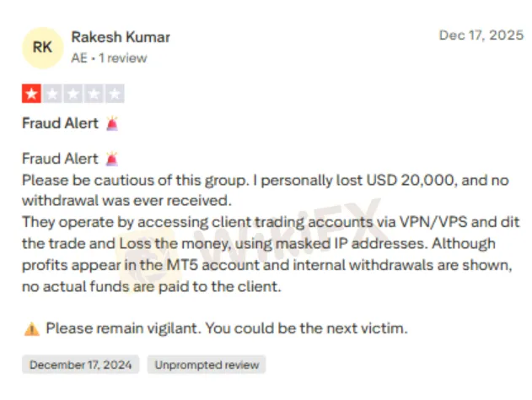Click the siren emoji beside bold Fraud Alert title
This screenshot has height=400, width=532.
112,124
